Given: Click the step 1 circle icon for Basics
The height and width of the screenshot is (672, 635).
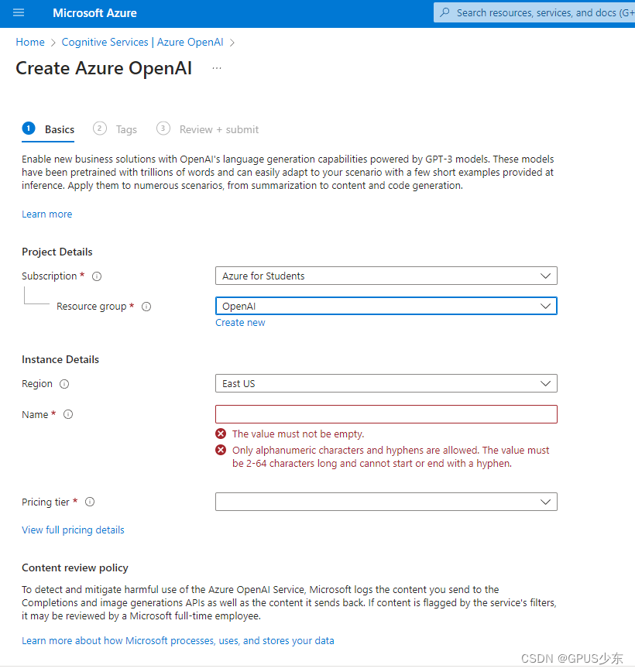Looking at the screenshot, I should tap(29, 129).
